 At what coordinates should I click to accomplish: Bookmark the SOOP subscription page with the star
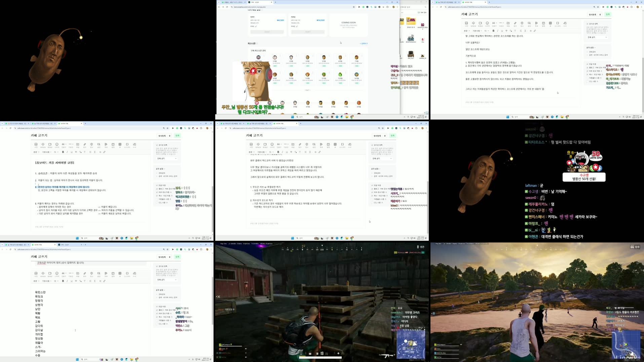354,7
